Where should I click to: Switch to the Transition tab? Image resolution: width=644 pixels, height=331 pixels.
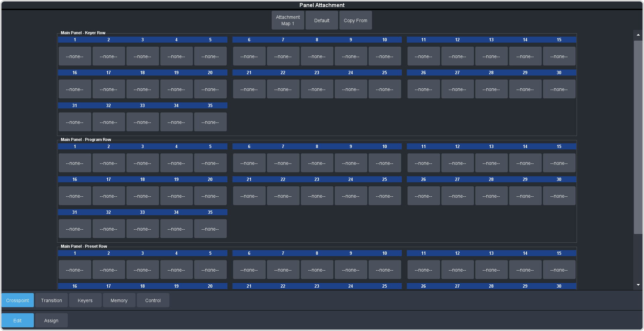pos(51,300)
